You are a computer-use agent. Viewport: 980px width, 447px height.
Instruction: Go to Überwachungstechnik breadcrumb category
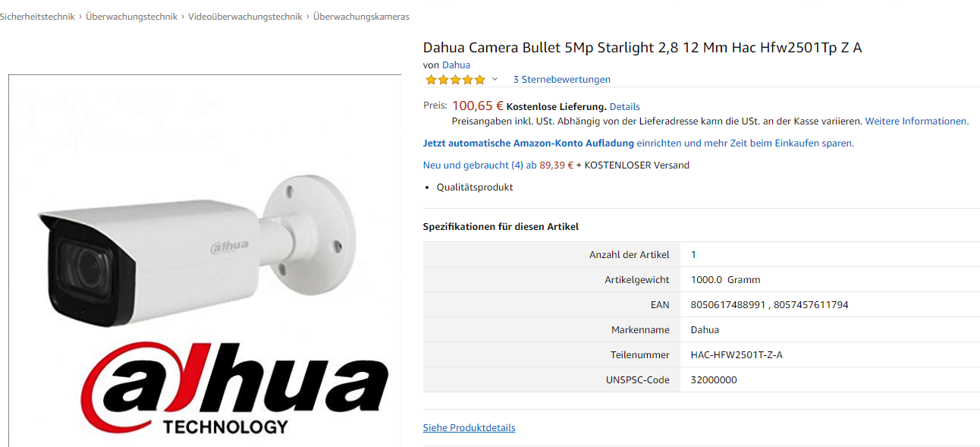[132, 17]
